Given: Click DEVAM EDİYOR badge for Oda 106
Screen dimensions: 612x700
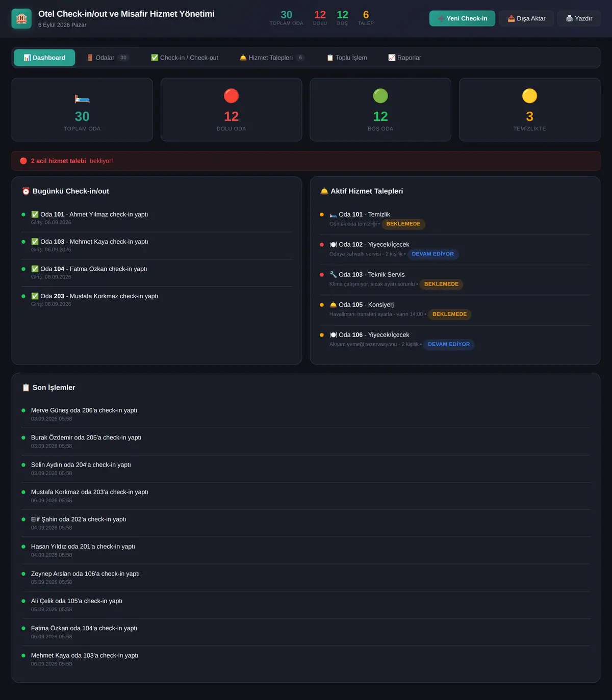Looking at the screenshot, I should (x=449, y=344).
